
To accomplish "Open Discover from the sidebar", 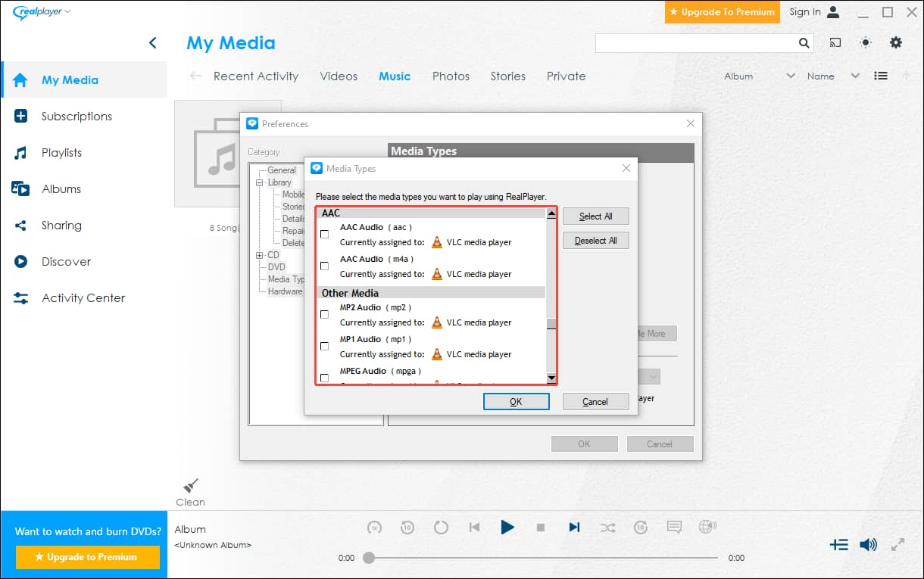I will [19, 261].
